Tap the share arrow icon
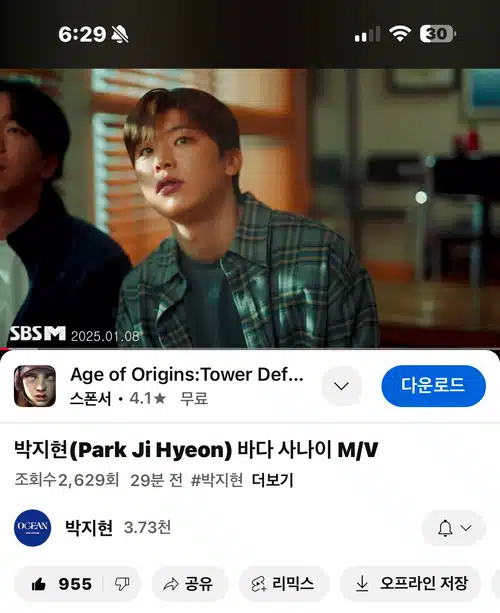The width and height of the screenshot is (500, 613). tap(170, 584)
